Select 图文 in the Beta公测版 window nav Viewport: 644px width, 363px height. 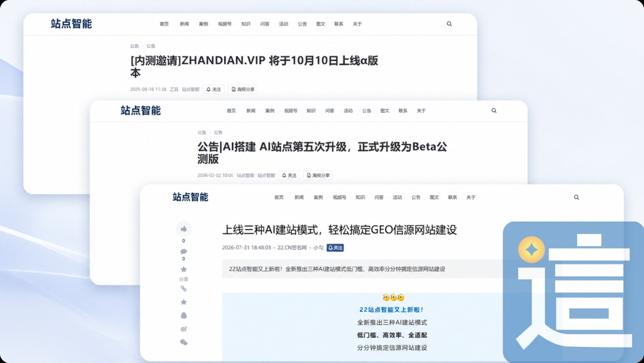coord(385,110)
